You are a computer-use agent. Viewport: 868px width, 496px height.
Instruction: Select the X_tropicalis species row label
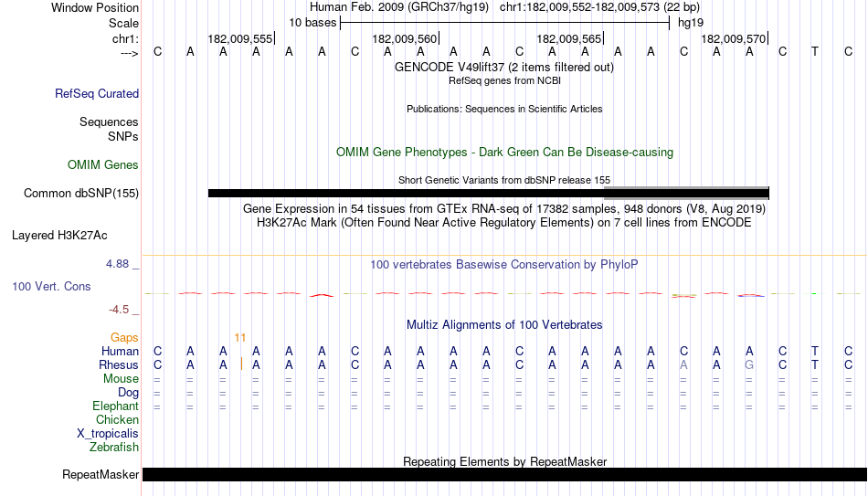point(108,434)
